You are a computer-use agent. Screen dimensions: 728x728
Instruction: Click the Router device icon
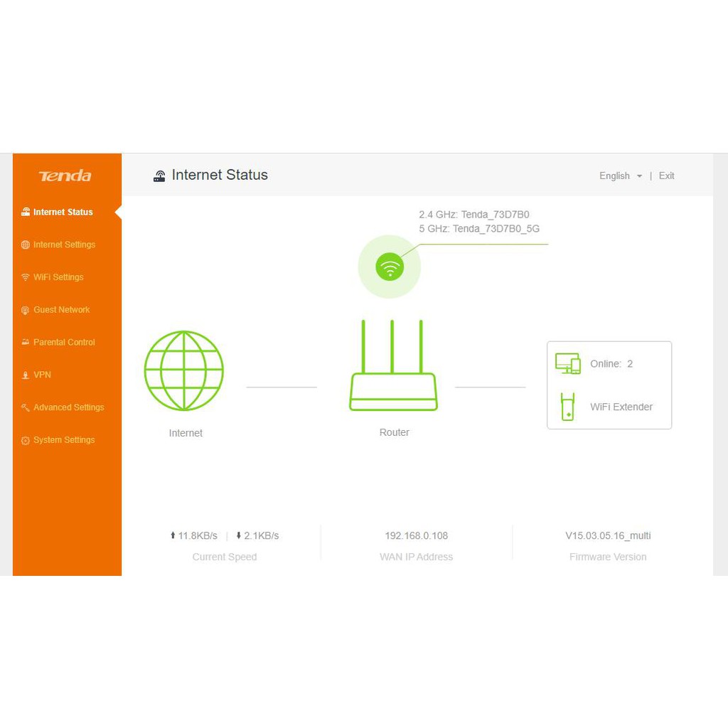393,367
